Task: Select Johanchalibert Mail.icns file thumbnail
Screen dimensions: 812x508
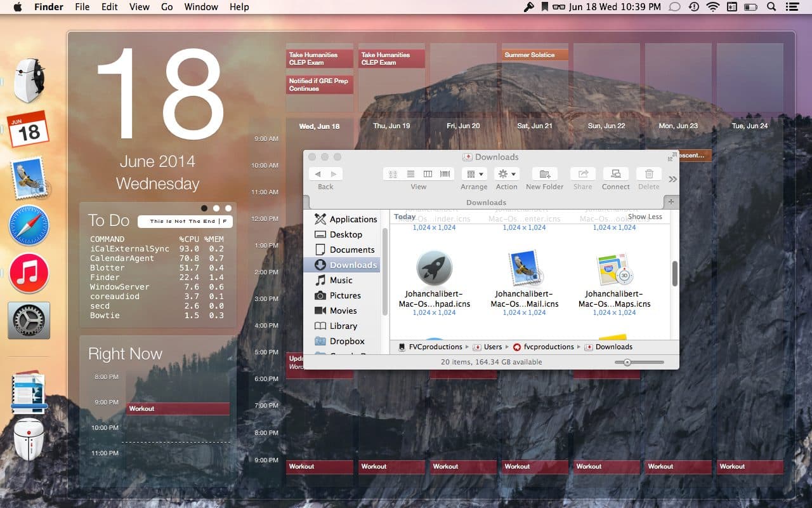Action: pyautogui.click(x=524, y=269)
